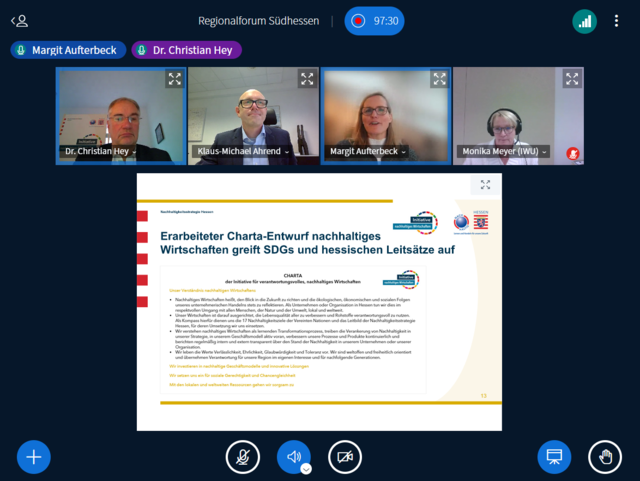Viewport: 640px width, 481px height.
Task: Share your webcam
Action: (345, 457)
